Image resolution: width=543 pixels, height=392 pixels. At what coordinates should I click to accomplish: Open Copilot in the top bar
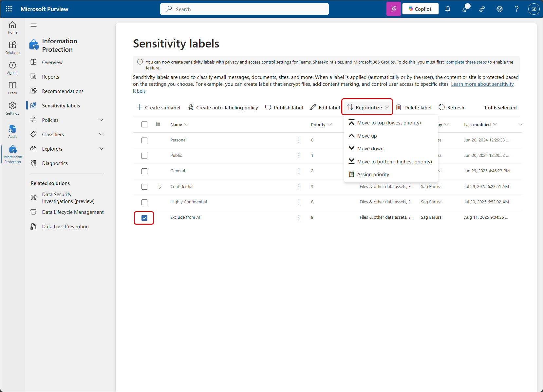point(420,9)
